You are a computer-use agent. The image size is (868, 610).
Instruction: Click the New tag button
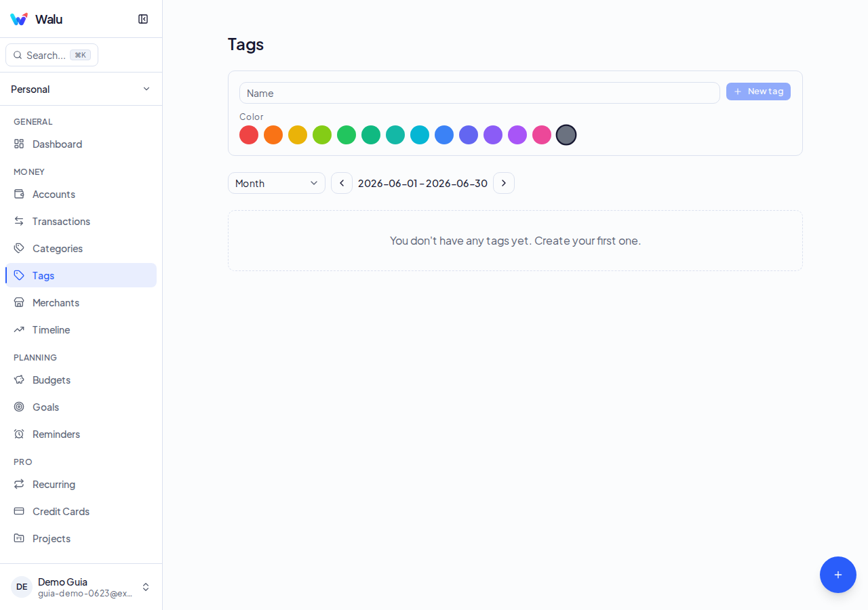758,91
